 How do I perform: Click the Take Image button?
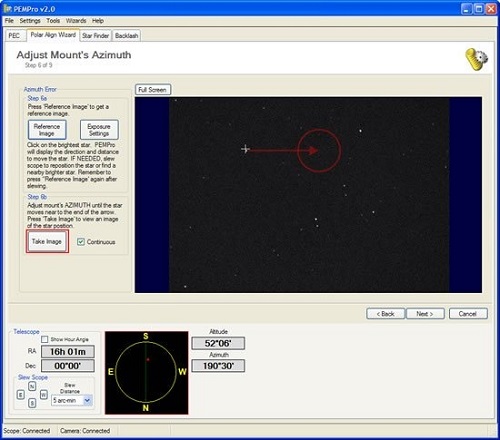(47, 241)
